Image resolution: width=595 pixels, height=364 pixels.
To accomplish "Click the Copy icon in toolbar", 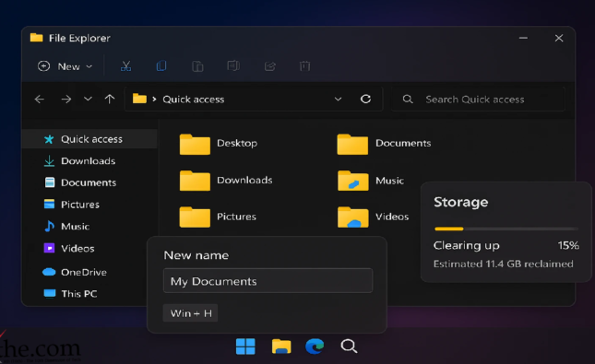I will tap(161, 66).
